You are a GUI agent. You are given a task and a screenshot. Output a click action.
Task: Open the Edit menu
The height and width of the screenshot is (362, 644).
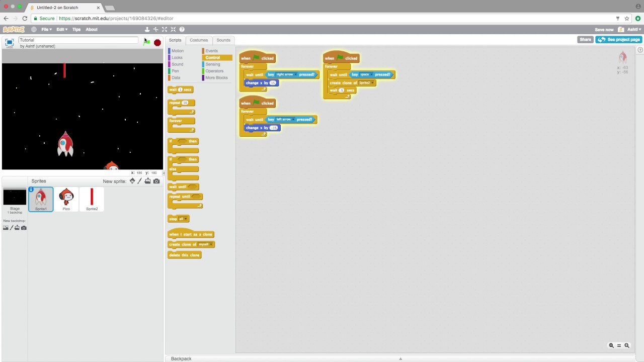pyautogui.click(x=62, y=30)
